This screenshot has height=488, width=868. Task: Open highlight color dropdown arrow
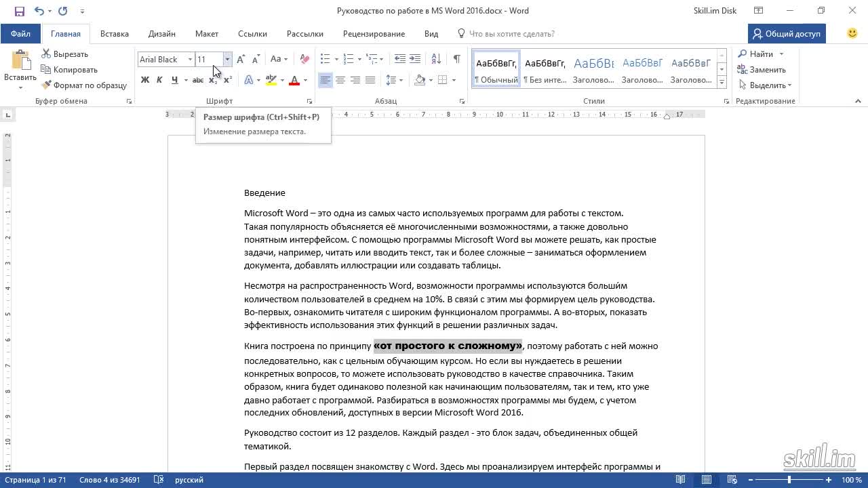click(282, 80)
